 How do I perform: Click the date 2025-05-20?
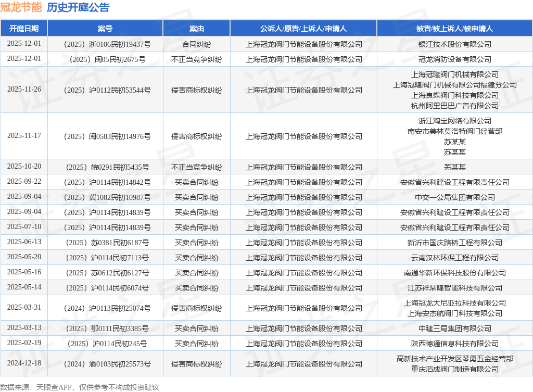point(24,257)
